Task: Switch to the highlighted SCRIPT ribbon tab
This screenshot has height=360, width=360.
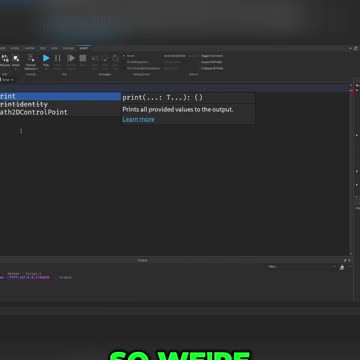Action: pyautogui.click(x=84, y=48)
